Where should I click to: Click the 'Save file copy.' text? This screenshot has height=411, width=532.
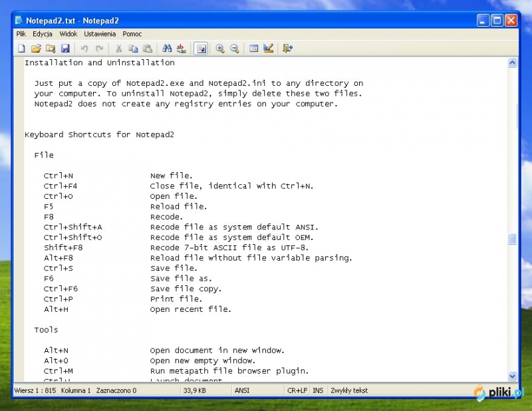point(186,289)
